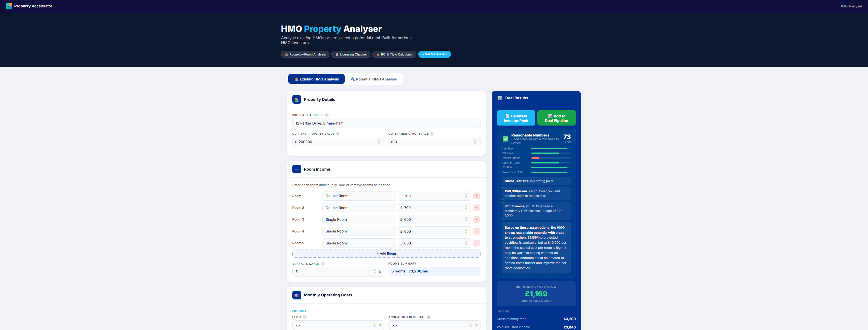Screen dimensions: 868x330
Task: Switch to Potential HMO Analysis tab
Action: point(374,79)
